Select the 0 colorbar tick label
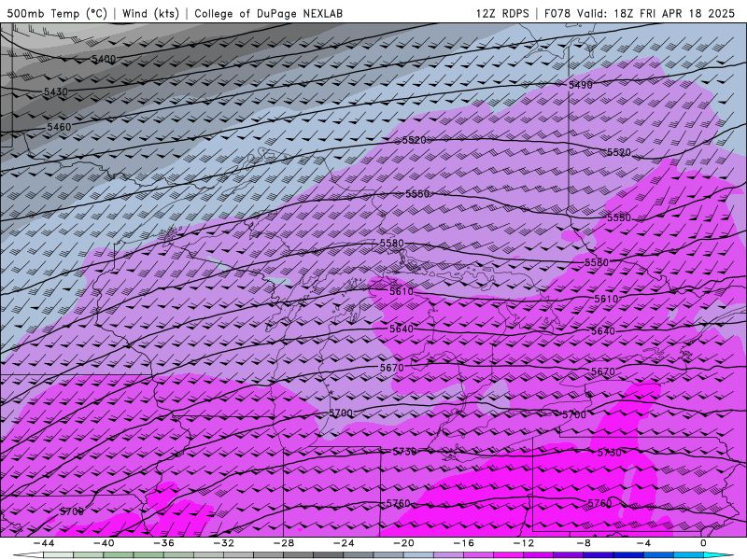Image resolution: width=747 pixels, height=560 pixels. click(704, 543)
